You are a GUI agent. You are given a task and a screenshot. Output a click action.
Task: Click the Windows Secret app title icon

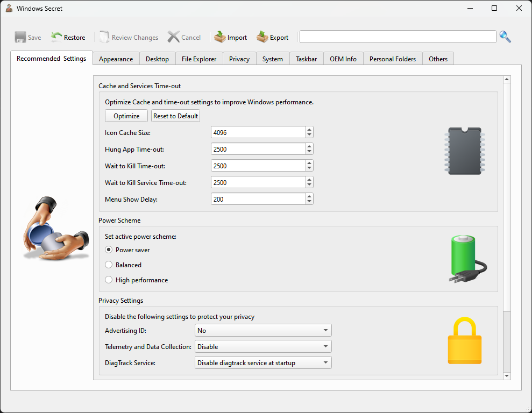[9, 8]
